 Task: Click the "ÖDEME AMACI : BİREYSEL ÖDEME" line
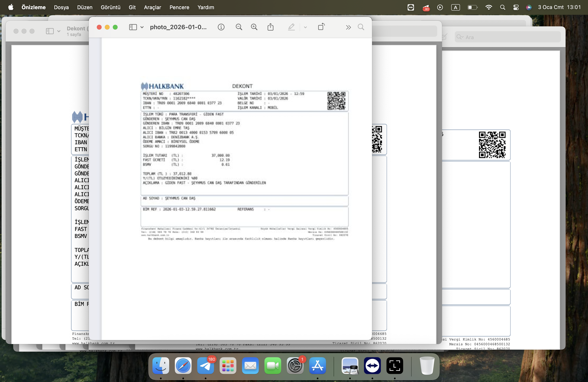coord(171,142)
